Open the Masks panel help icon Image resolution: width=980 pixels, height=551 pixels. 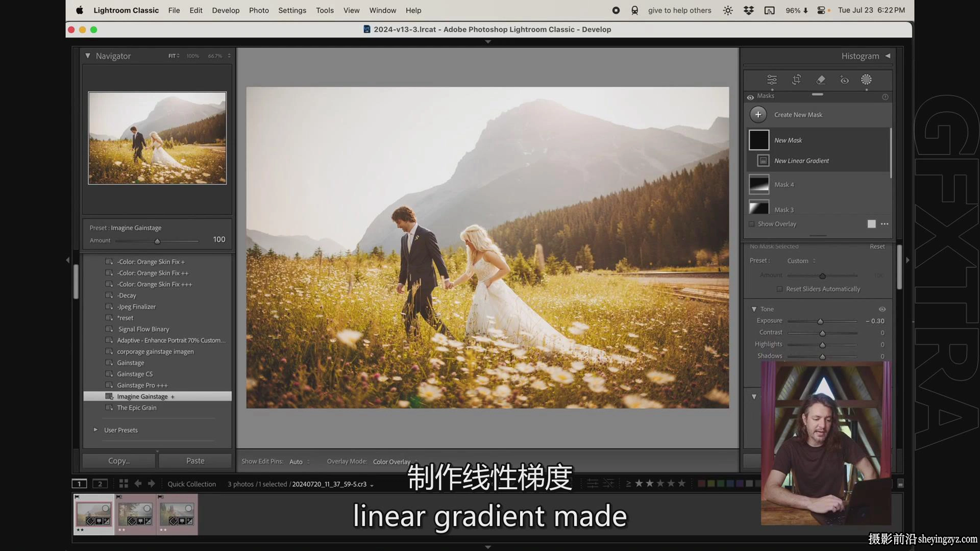click(x=885, y=97)
